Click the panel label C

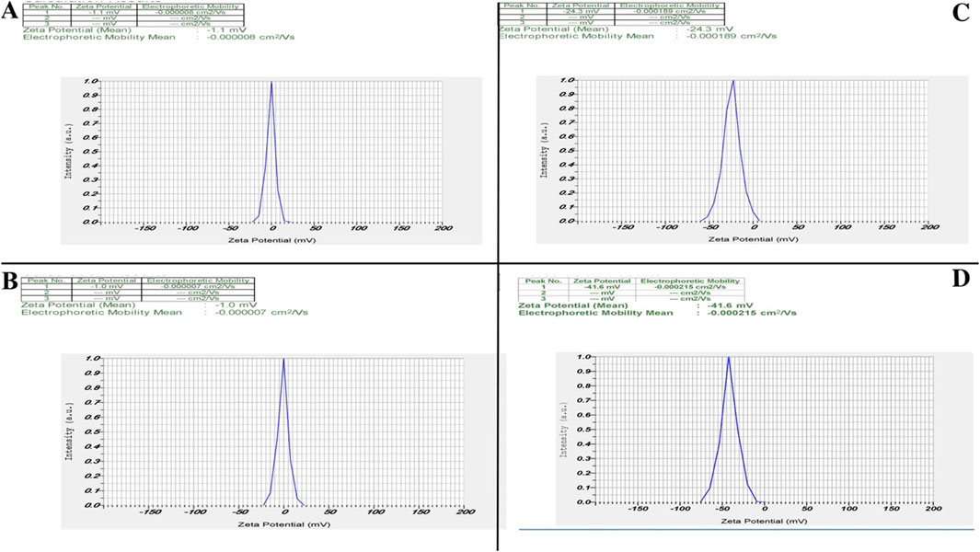click(960, 11)
